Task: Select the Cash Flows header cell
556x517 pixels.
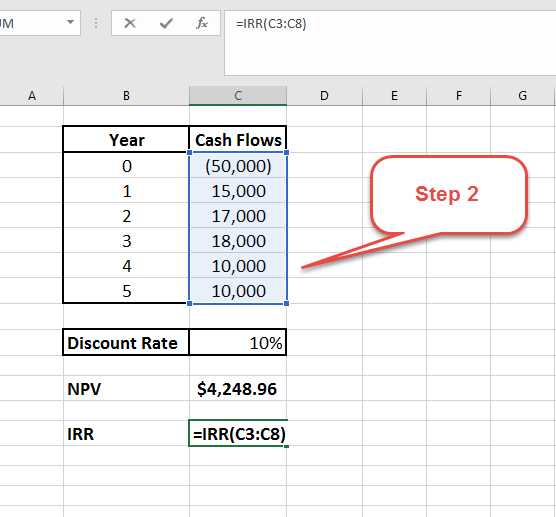Action: [238, 140]
